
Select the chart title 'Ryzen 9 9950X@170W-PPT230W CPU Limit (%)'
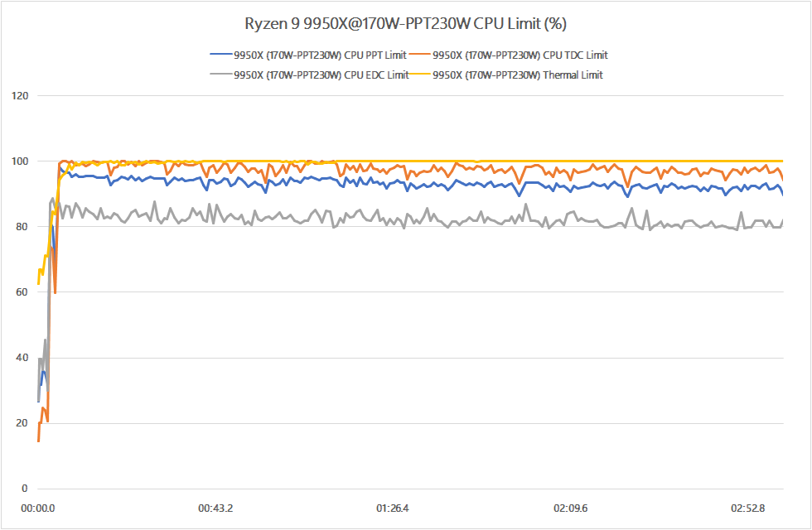pos(405,24)
